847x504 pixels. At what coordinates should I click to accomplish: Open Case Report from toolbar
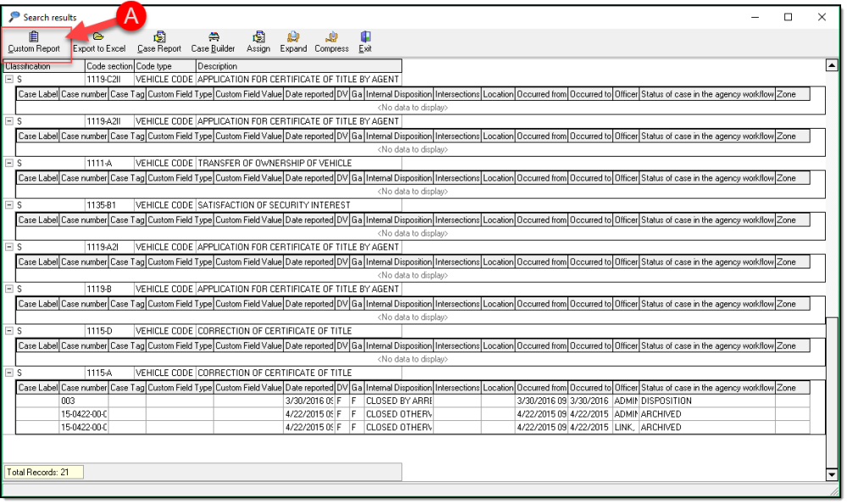[x=159, y=42]
